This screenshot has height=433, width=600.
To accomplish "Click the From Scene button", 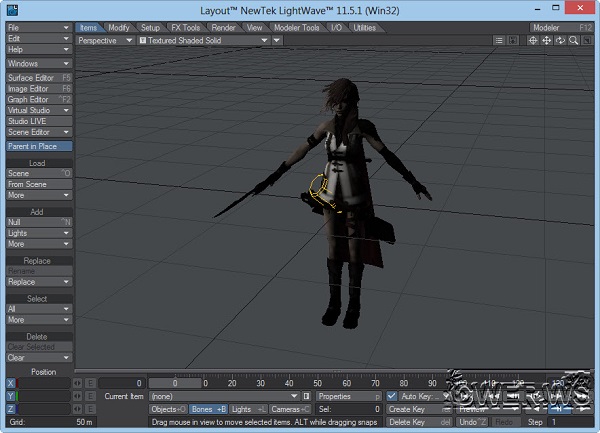I will pyautogui.click(x=39, y=184).
